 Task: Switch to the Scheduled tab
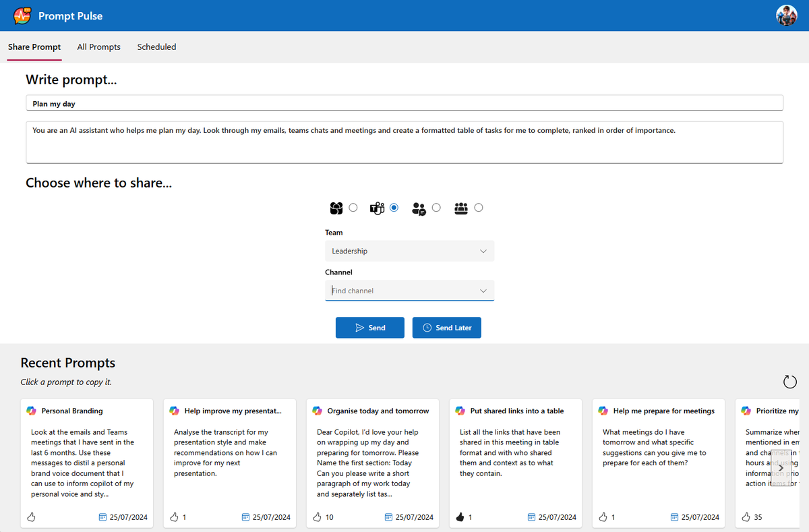click(x=156, y=47)
